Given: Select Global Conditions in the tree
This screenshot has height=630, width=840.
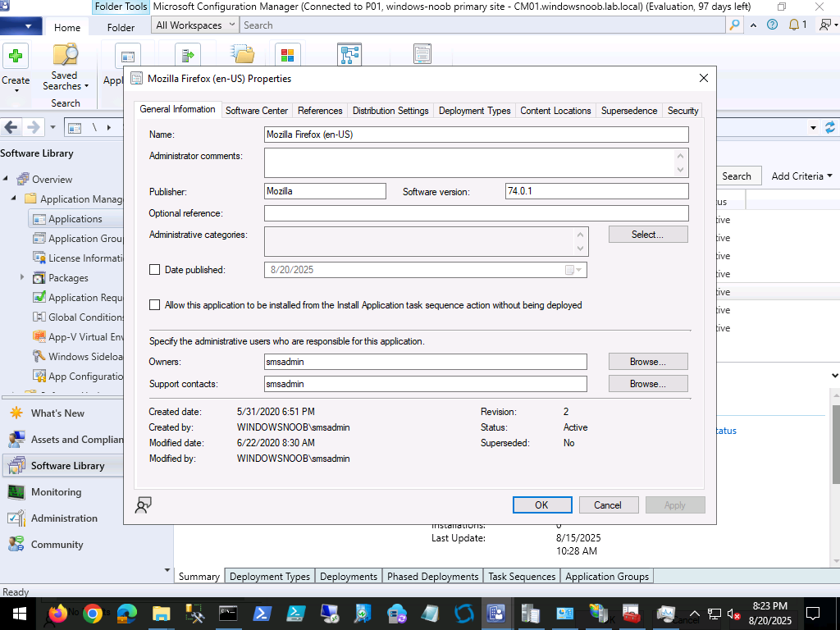Looking at the screenshot, I should tap(78, 317).
